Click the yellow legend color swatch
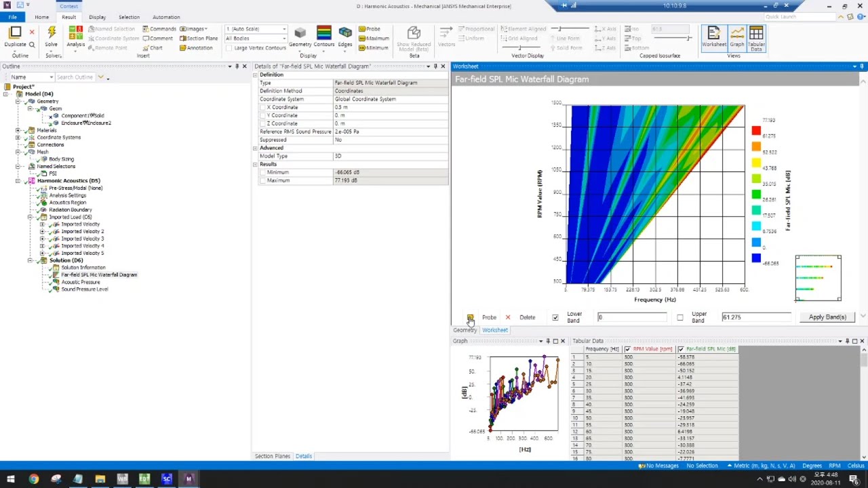This screenshot has height=488, width=868. (x=756, y=163)
